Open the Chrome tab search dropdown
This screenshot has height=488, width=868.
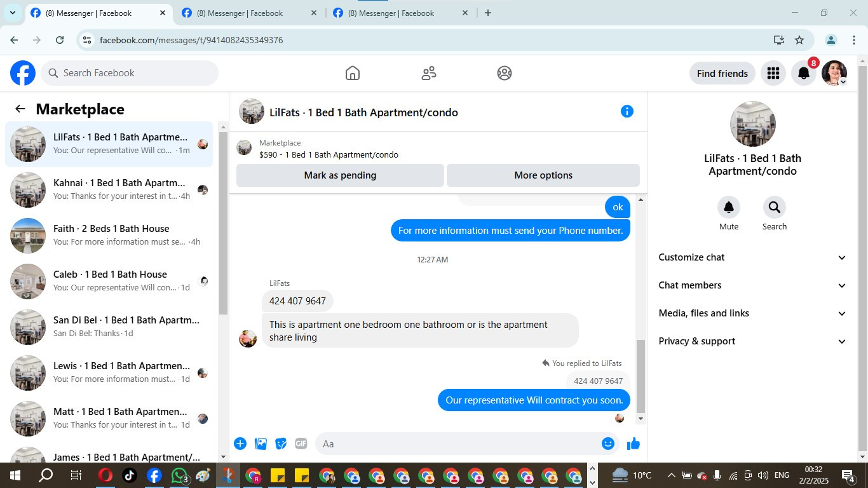click(12, 13)
